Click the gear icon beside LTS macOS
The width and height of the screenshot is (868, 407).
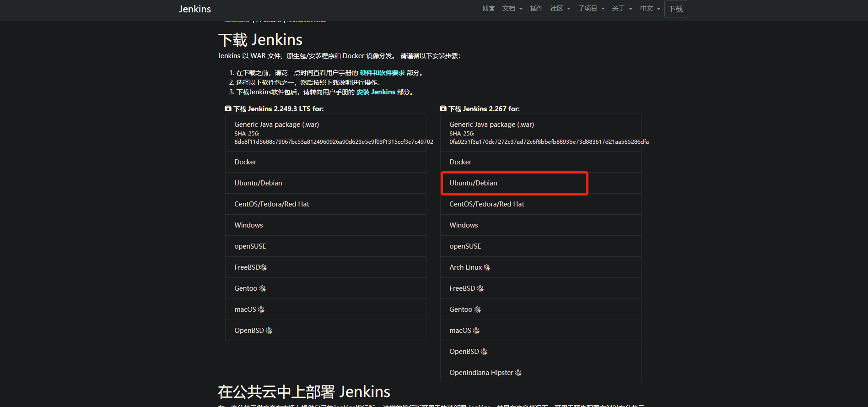coord(261,309)
